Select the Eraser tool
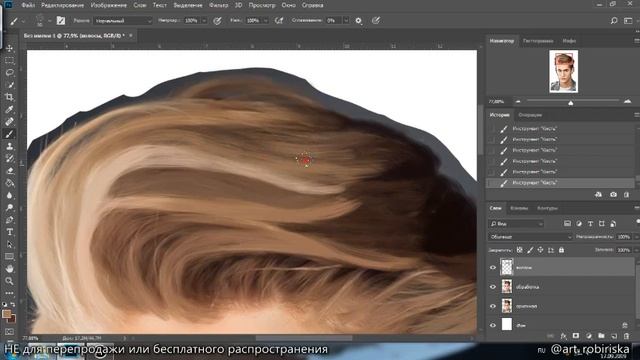This screenshot has height=360, width=640. pyautogui.click(x=9, y=171)
